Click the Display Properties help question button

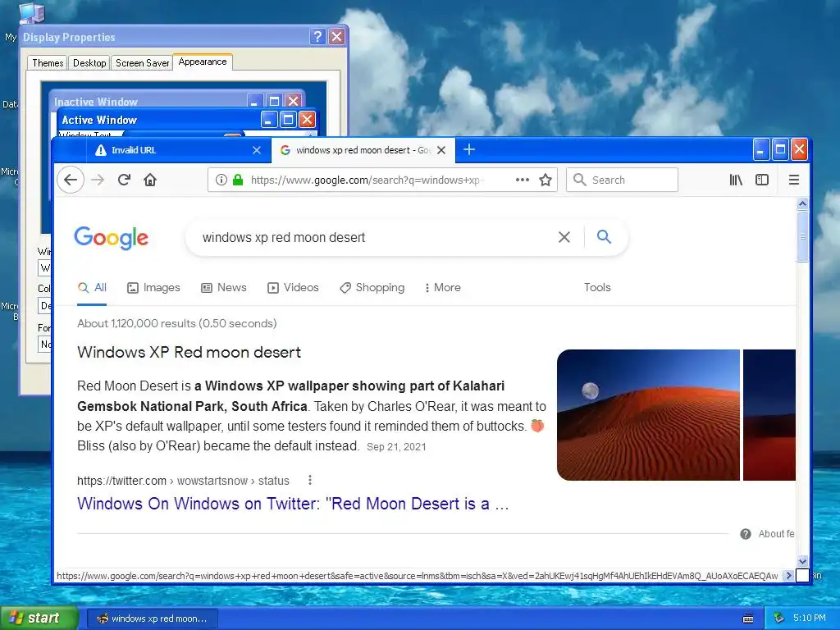point(317,36)
